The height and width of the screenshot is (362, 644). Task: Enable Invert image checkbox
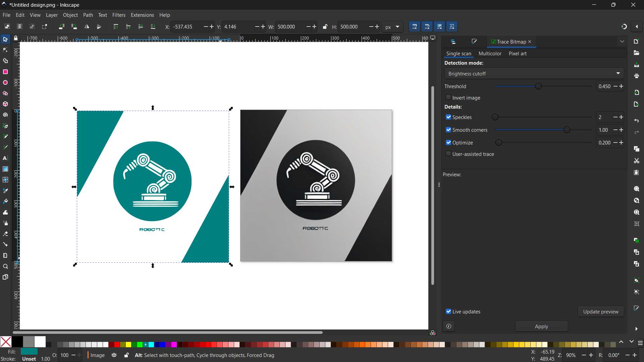(x=448, y=98)
